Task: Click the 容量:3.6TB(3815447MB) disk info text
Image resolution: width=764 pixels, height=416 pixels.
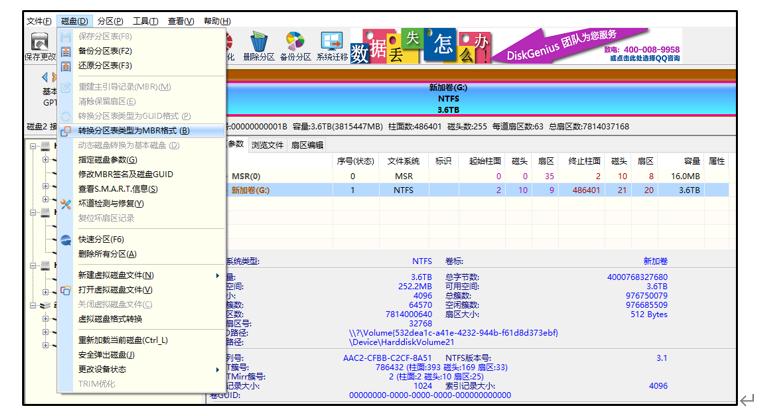Action: (338, 127)
